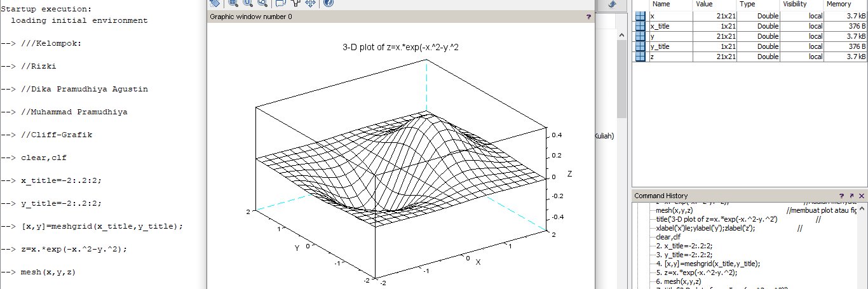Click console line '//Dika Pramudhiya Agustin'
The image size is (868, 289).
(x=85, y=89)
